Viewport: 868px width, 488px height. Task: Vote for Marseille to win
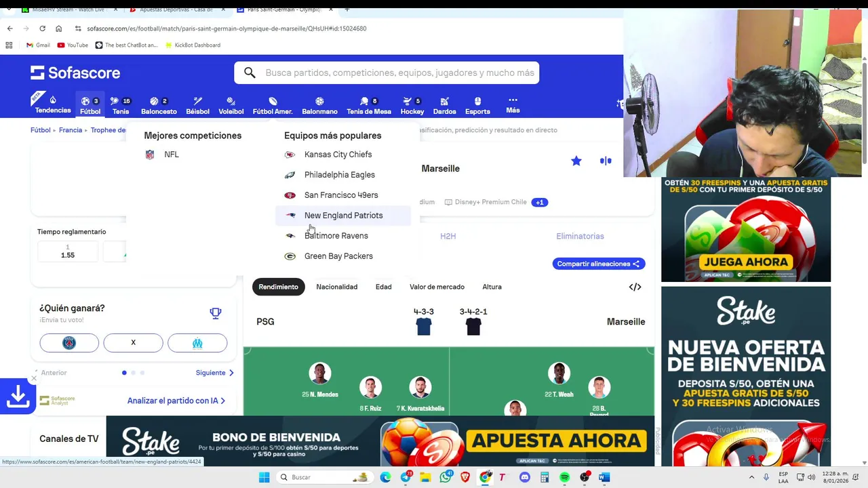point(197,343)
